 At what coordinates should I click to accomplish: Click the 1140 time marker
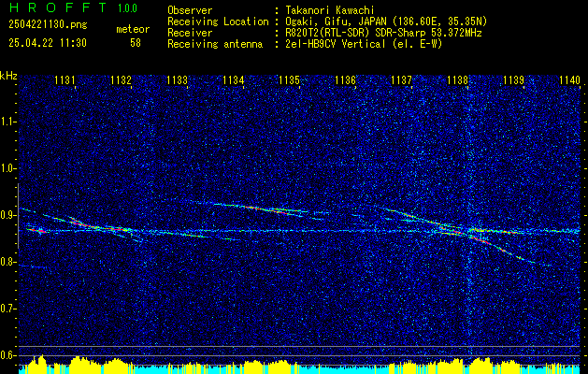tap(569, 79)
